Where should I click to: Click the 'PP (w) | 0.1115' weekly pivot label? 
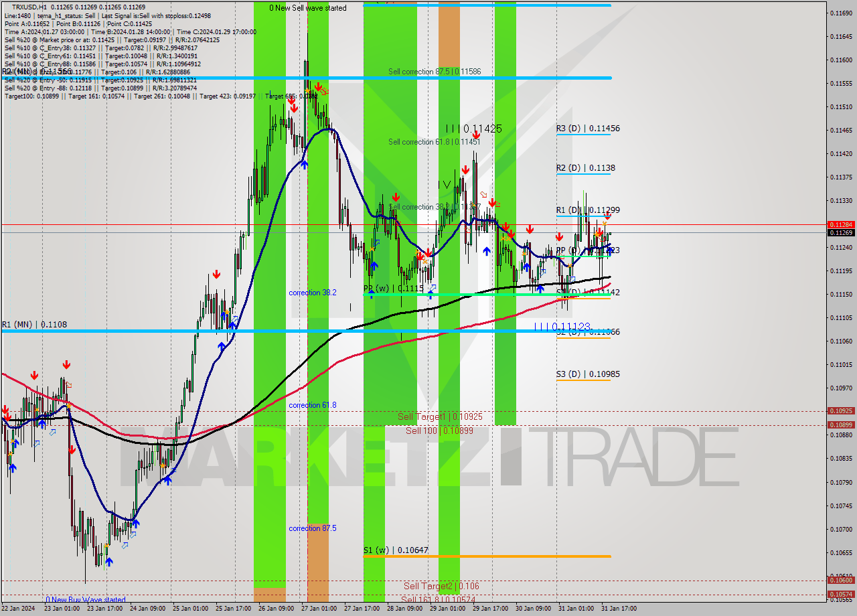point(394,288)
